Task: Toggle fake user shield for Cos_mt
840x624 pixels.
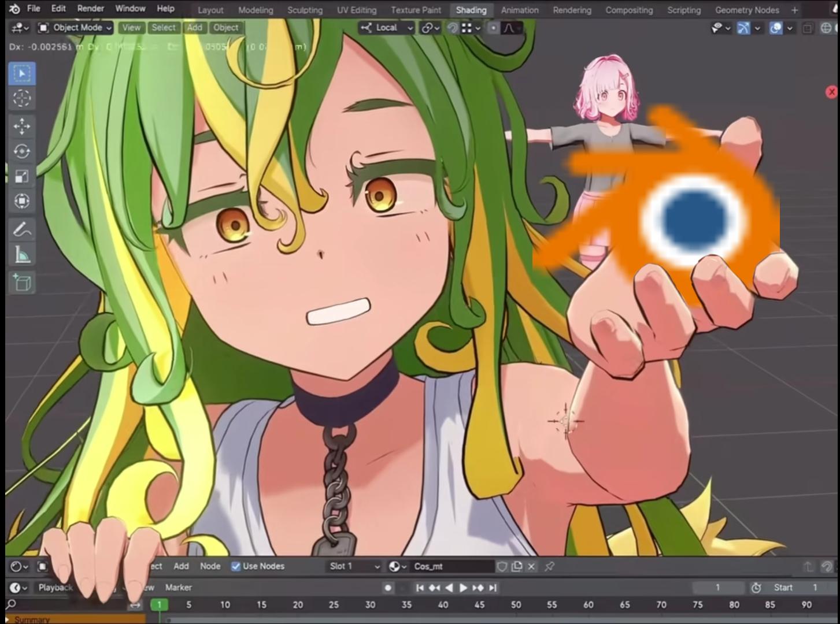Action: [x=502, y=566]
